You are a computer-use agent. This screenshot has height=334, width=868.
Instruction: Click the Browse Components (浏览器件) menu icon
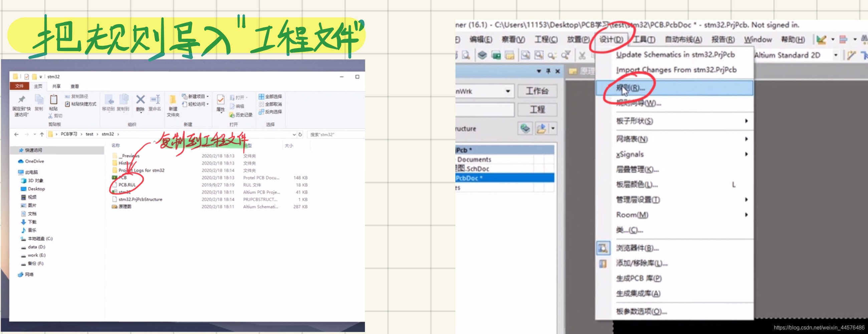[x=603, y=248]
